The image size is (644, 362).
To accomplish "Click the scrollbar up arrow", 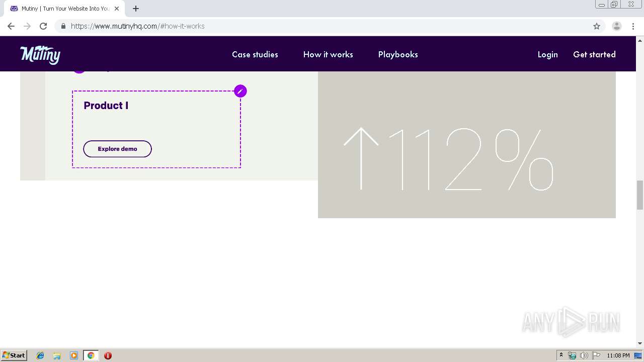I will (x=640, y=40).
